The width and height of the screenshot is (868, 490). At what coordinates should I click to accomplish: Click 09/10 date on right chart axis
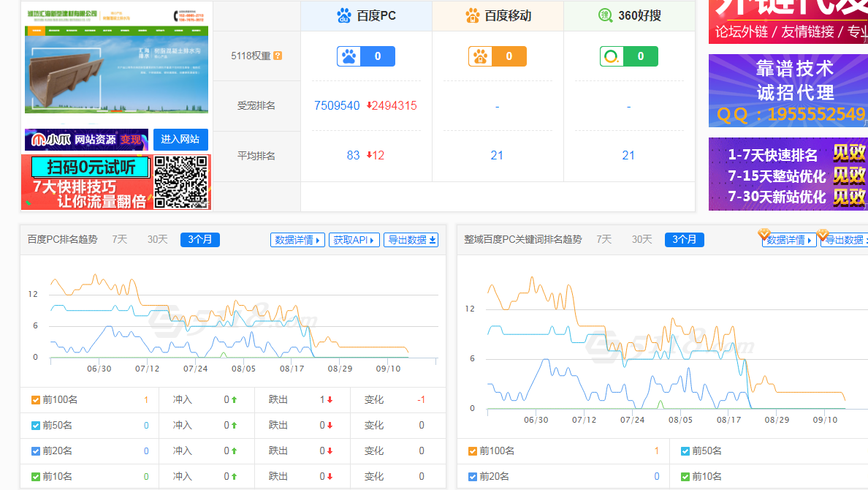click(826, 420)
